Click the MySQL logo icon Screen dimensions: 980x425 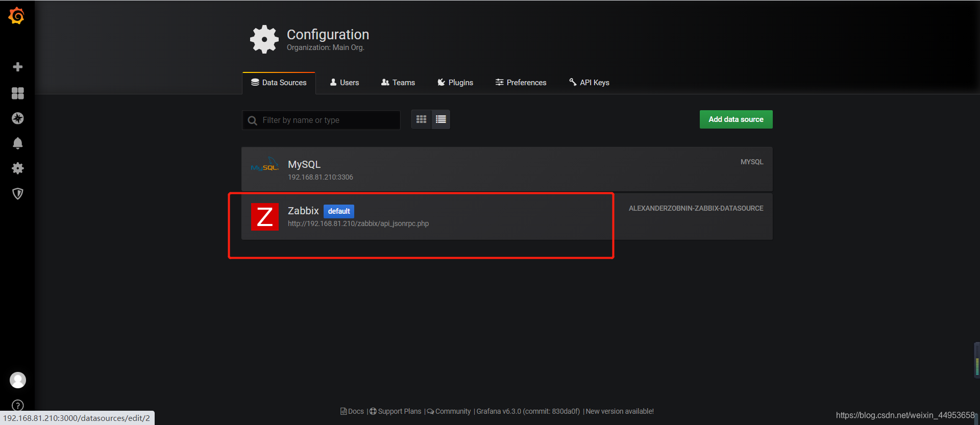coord(264,165)
